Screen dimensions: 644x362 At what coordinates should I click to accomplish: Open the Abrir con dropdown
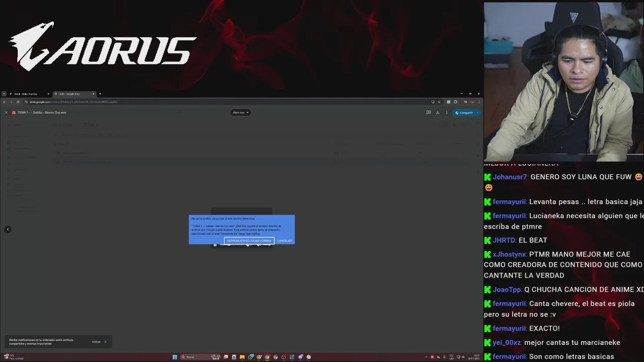pyautogui.click(x=240, y=113)
